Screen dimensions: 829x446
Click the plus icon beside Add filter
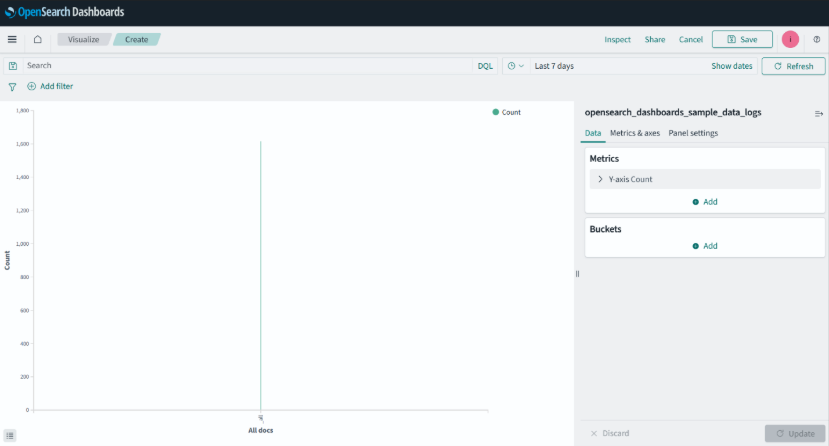coord(32,86)
